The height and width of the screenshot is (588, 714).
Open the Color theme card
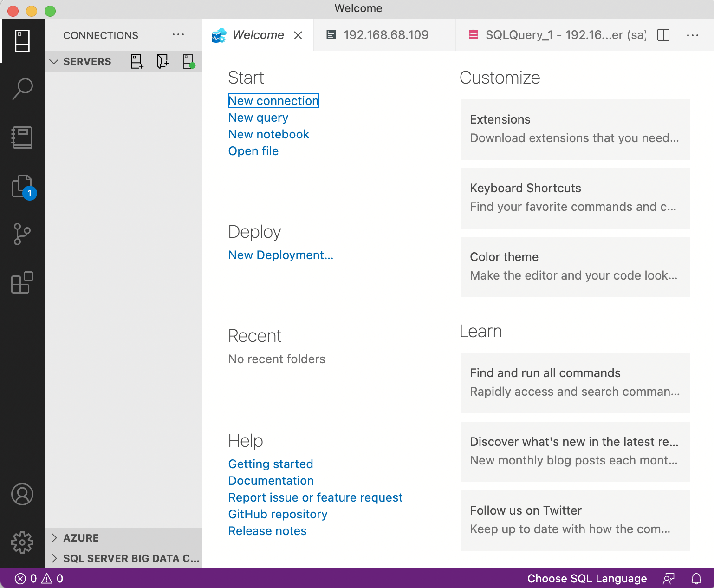tap(575, 267)
